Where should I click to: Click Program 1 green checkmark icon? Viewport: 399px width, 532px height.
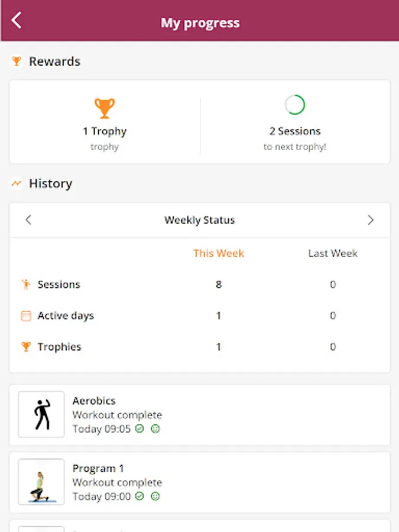point(140,497)
